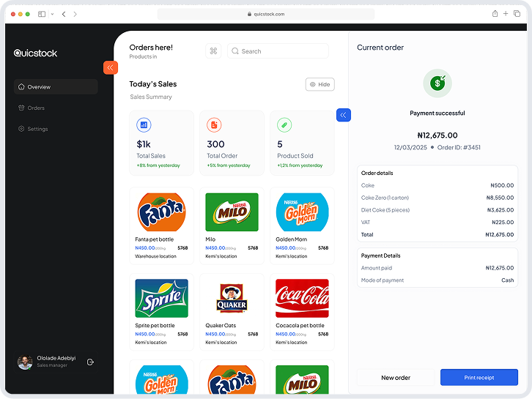Click "Mode of payment" label

click(x=383, y=280)
